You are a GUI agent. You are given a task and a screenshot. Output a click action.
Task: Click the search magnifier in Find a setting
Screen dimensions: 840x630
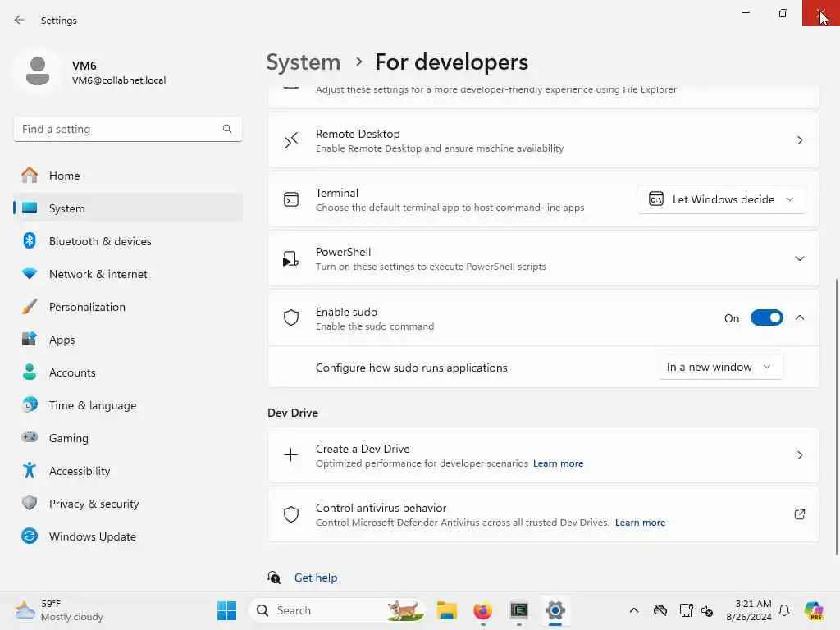(x=227, y=129)
